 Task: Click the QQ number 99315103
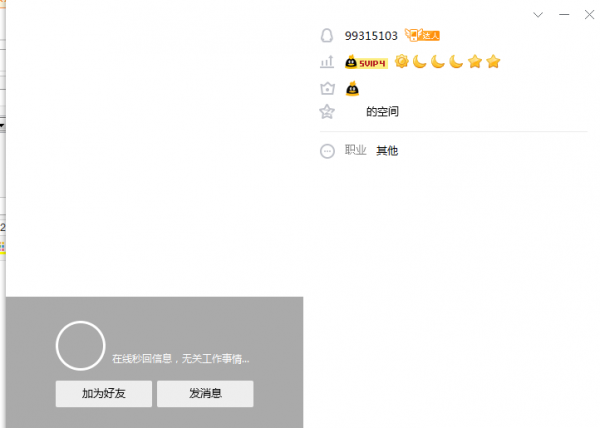tap(371, 36)
